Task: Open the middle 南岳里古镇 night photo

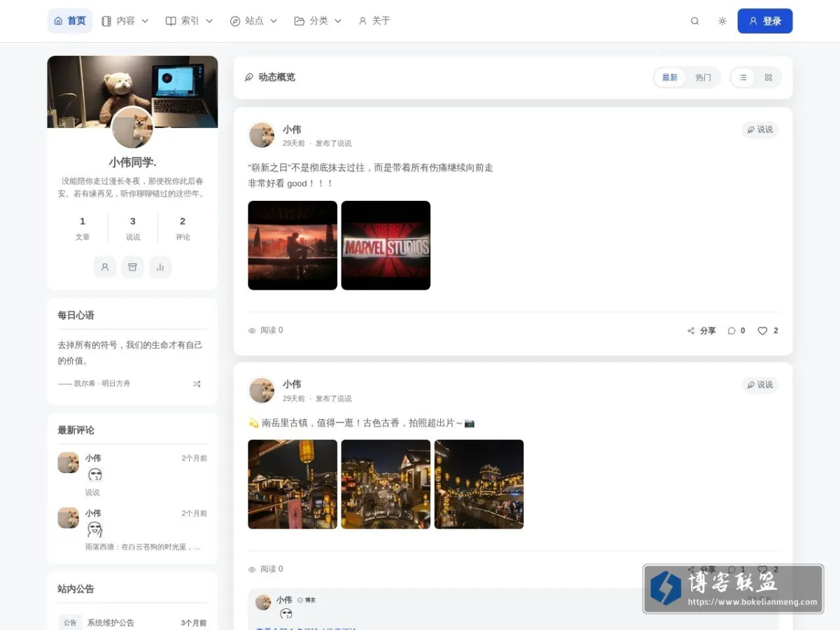Action: [386, 484]
